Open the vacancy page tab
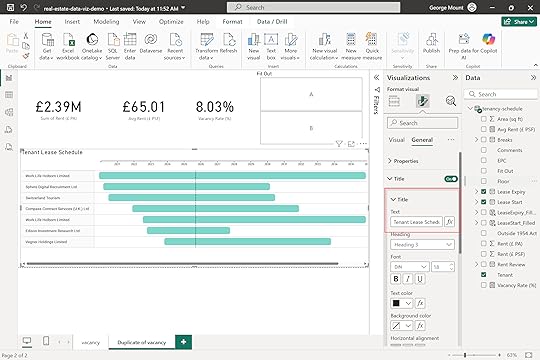 coord(91,342)
